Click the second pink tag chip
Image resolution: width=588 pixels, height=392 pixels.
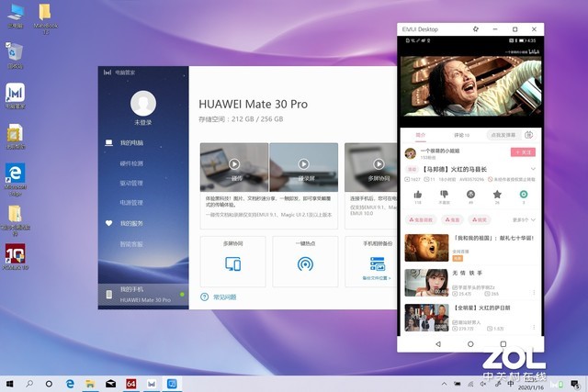tap(452, 219)
